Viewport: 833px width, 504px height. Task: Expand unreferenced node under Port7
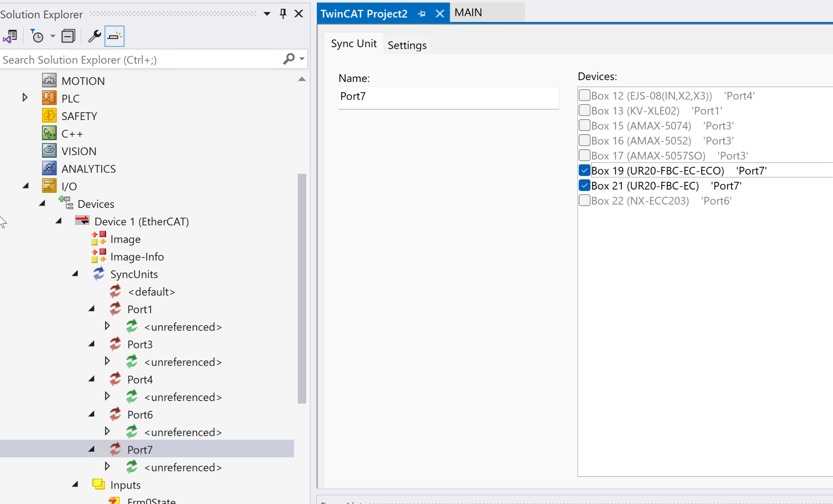pyautogui.click(x=107, y=466)
